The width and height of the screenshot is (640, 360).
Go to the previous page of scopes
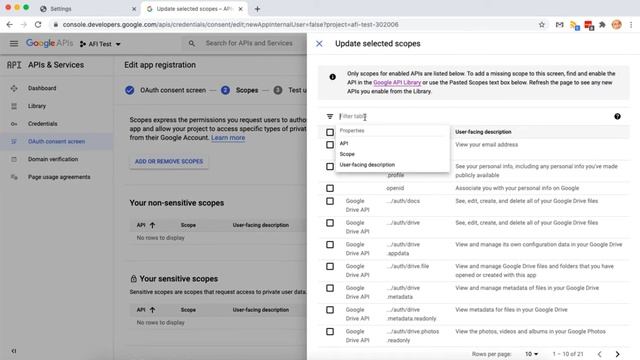point(599,354)
